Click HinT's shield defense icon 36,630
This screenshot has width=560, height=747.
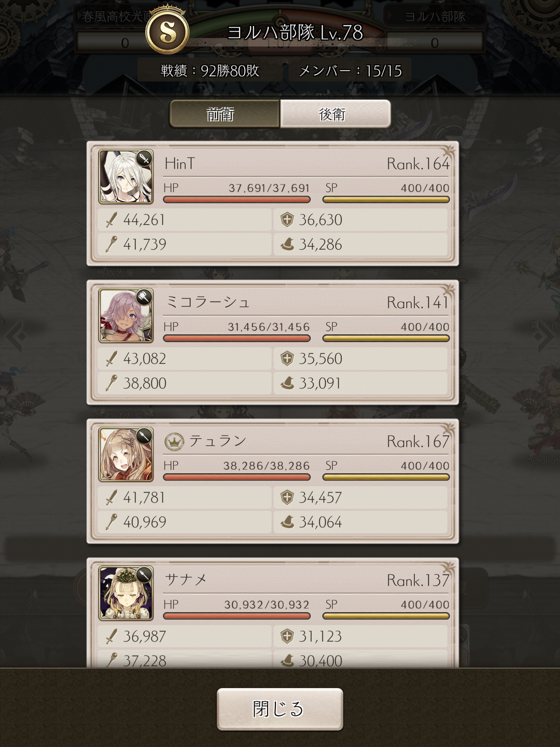287,220
